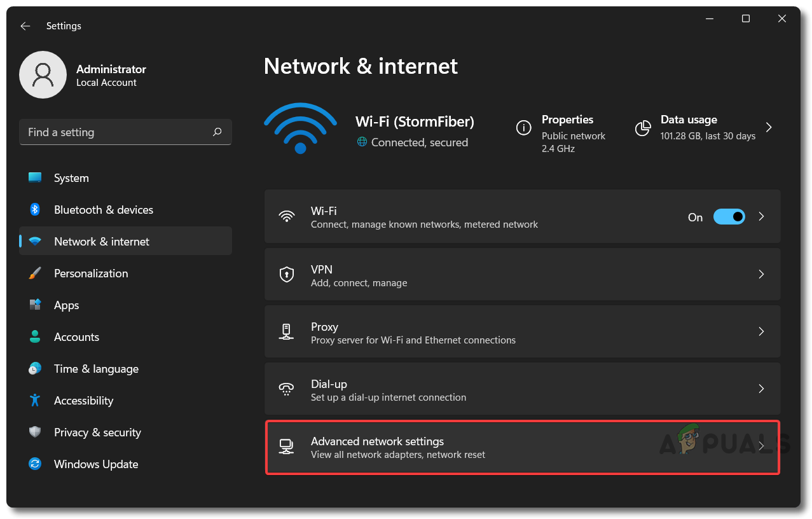Click the Bluetooth & devices icon
This screenshot has height=519, width=812.
[x=35, y=210]
